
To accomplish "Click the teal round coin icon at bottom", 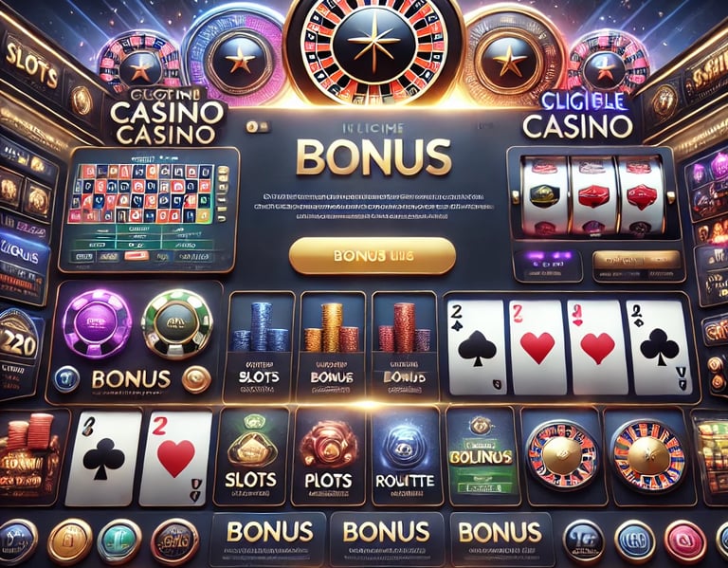I will 119,541.
